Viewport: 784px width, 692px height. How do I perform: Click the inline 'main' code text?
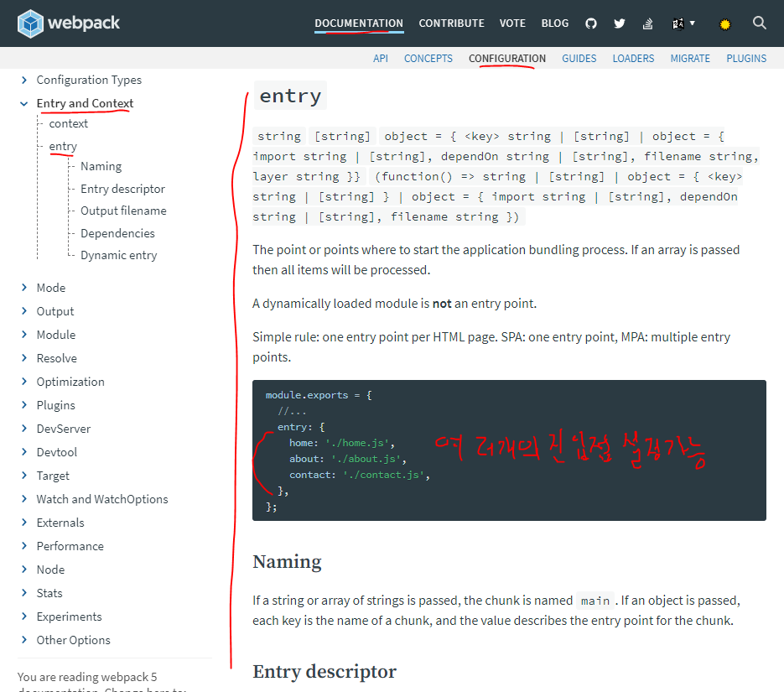point(595,601)
